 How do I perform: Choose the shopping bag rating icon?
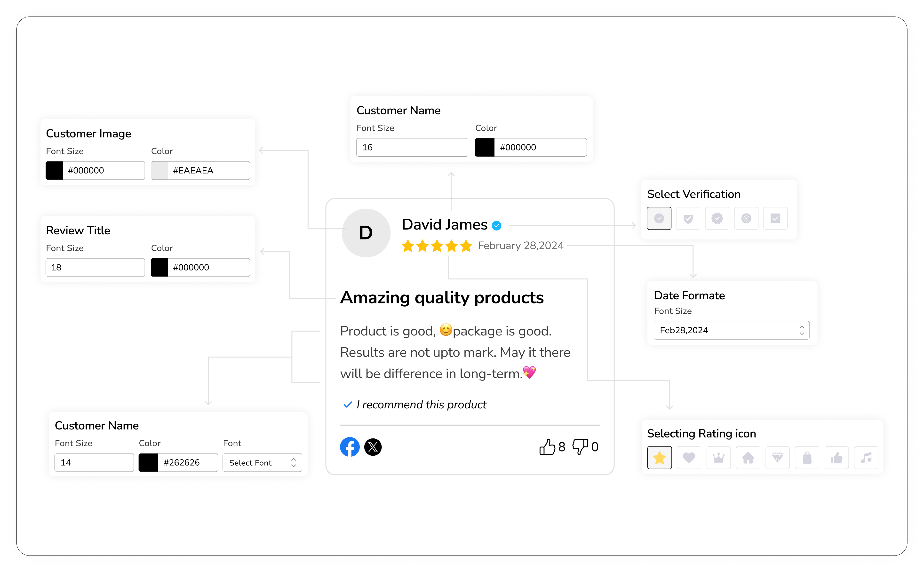[807, 458]
